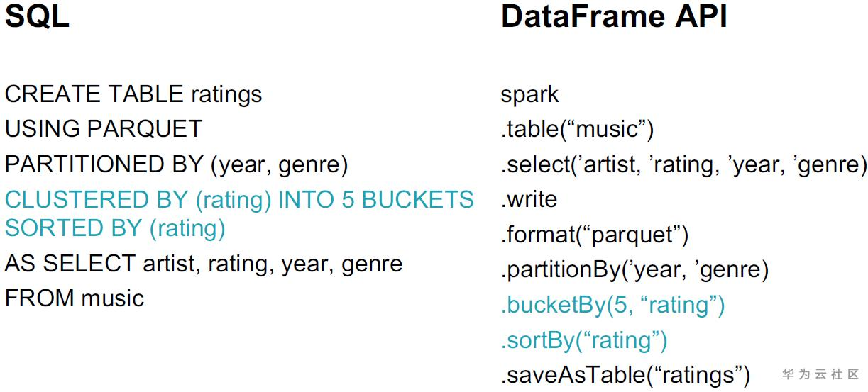Click the 华为云社区 watermark

coord(821,374)
